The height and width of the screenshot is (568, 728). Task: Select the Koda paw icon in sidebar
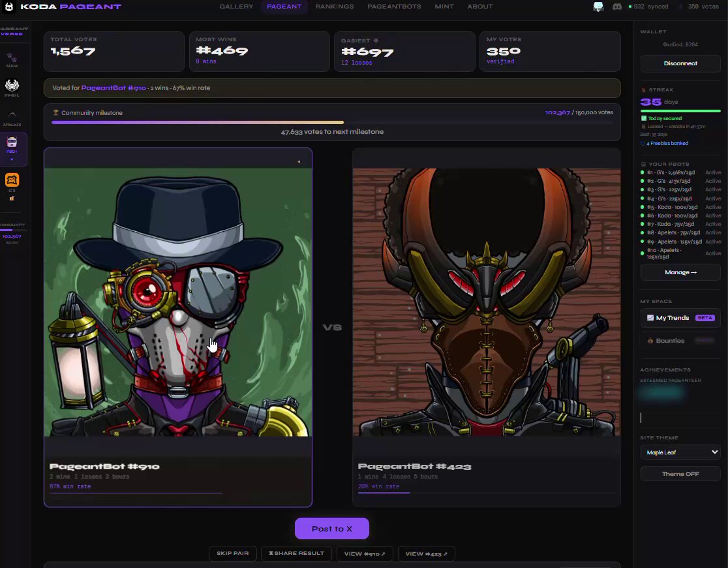click(12, 58)
